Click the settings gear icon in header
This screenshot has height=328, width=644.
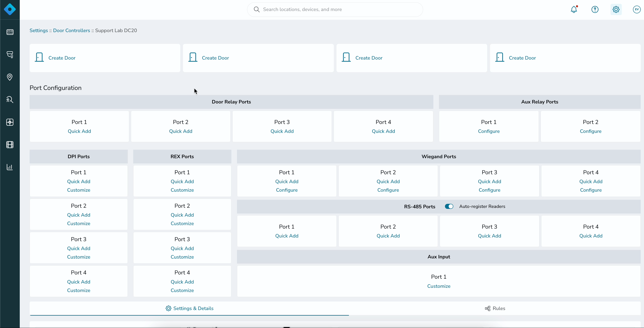tap(616, 9)
